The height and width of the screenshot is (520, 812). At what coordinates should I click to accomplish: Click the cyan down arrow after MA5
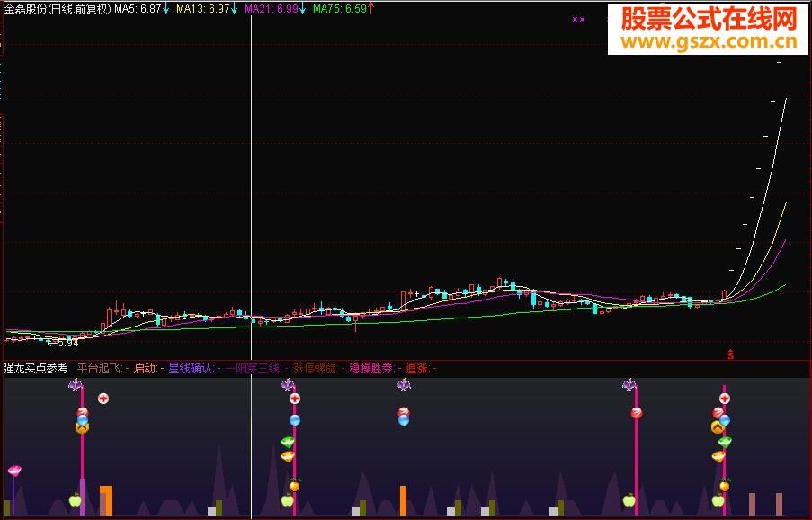(165, 9)
